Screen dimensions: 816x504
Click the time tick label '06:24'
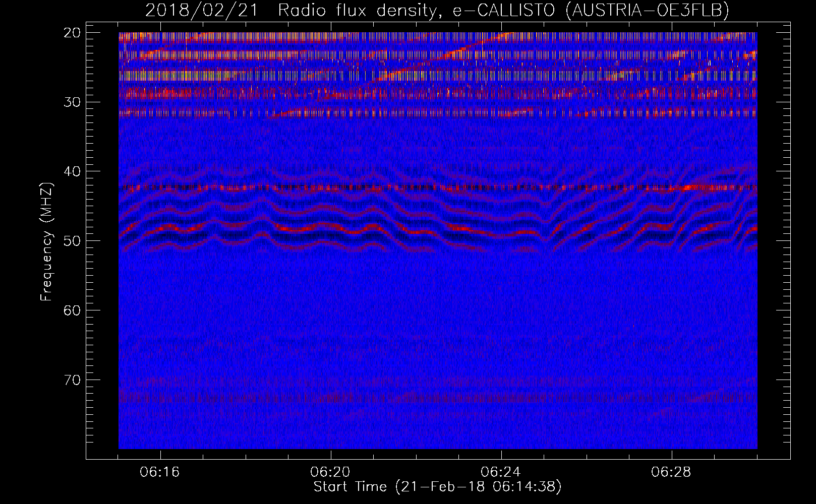coord(501,472)
